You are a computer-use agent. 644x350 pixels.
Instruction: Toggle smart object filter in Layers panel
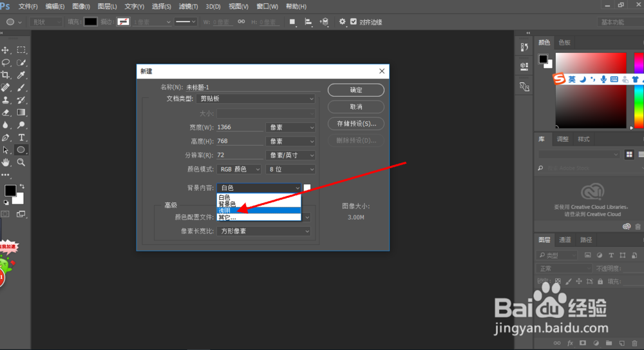point(634,255)
